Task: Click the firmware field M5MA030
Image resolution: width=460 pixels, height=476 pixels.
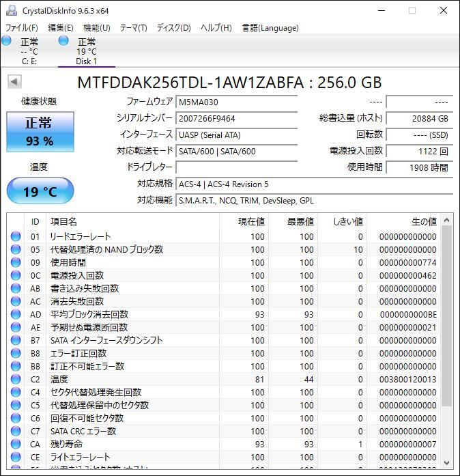Action: (x=236, y=102)
